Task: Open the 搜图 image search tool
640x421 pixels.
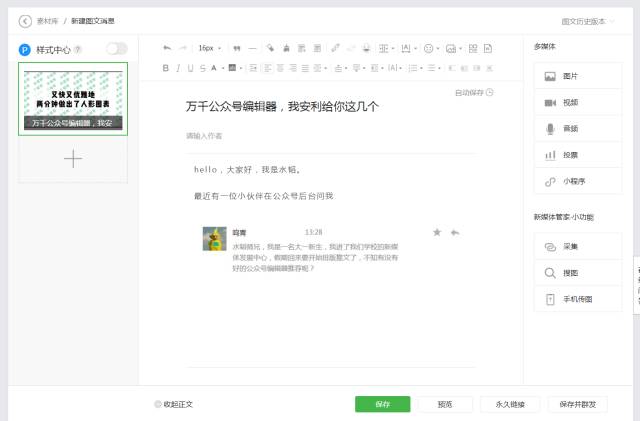Action: (578, 273)
